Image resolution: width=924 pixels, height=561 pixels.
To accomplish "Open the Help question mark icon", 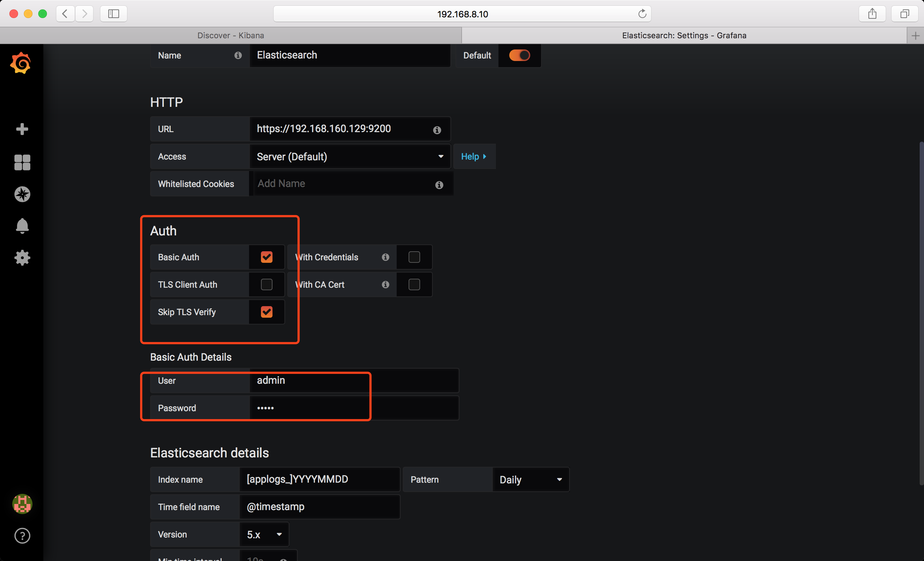I will [22, 535].
